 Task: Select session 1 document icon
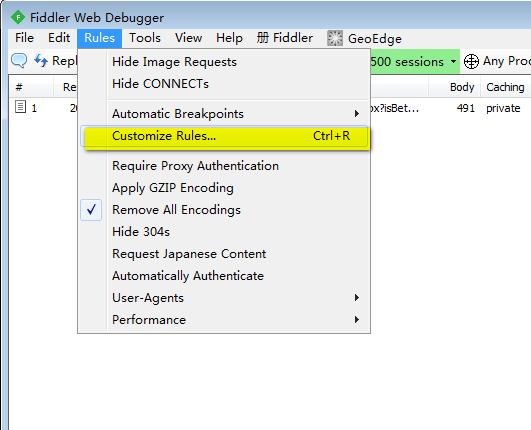point(20,107)
